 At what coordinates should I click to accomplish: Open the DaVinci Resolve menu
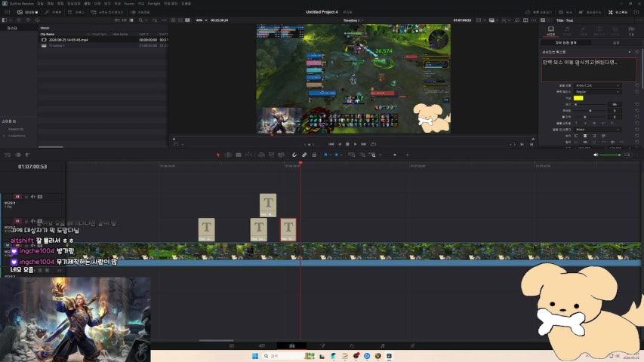point(22,3)
